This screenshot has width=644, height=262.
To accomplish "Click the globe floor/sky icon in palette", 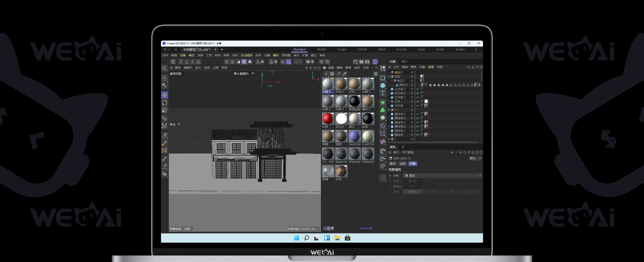I will point(383,151).
